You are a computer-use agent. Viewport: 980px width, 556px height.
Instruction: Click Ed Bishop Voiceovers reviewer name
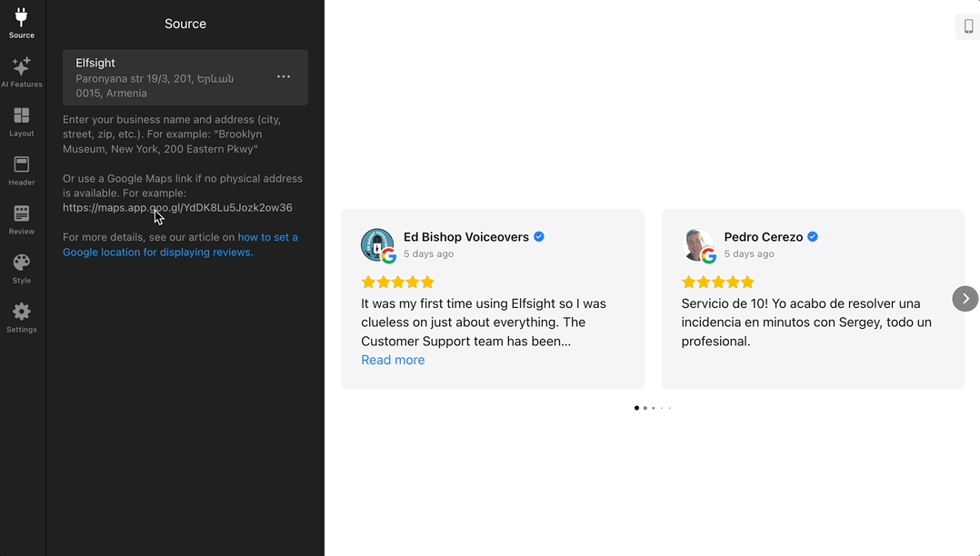465,237
